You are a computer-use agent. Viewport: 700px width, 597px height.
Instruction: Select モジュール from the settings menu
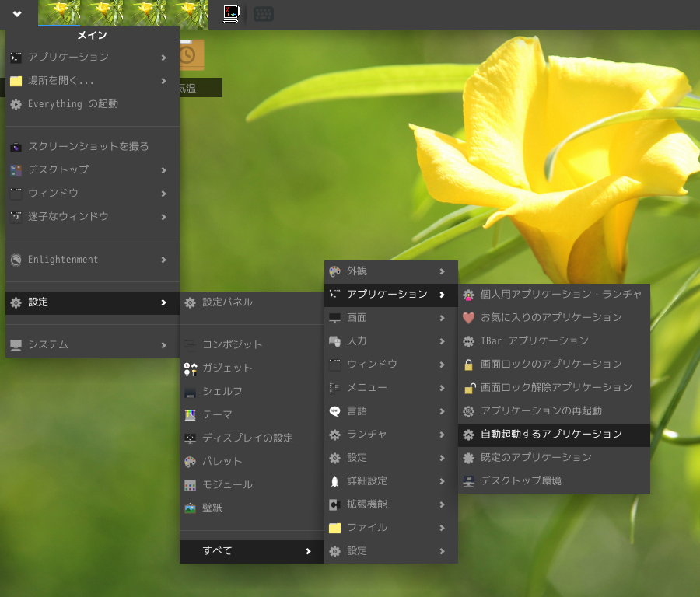pyautogui.click(x=227, y=485)
